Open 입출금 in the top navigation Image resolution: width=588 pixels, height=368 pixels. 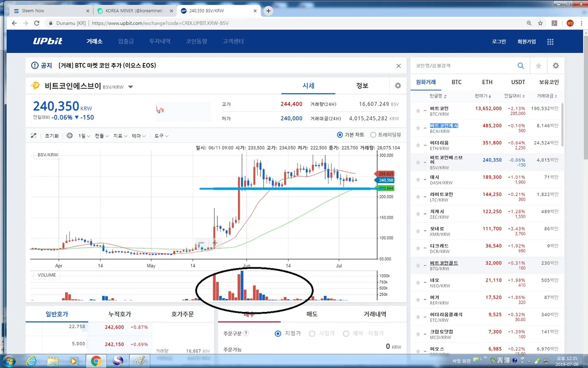pos(126,41)
